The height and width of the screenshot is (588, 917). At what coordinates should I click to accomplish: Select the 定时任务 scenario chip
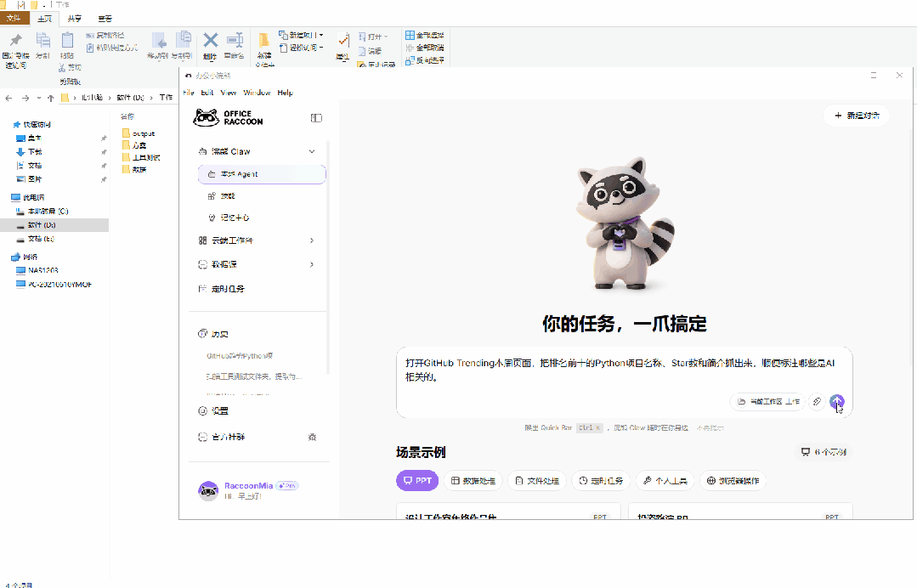[601, 480]
